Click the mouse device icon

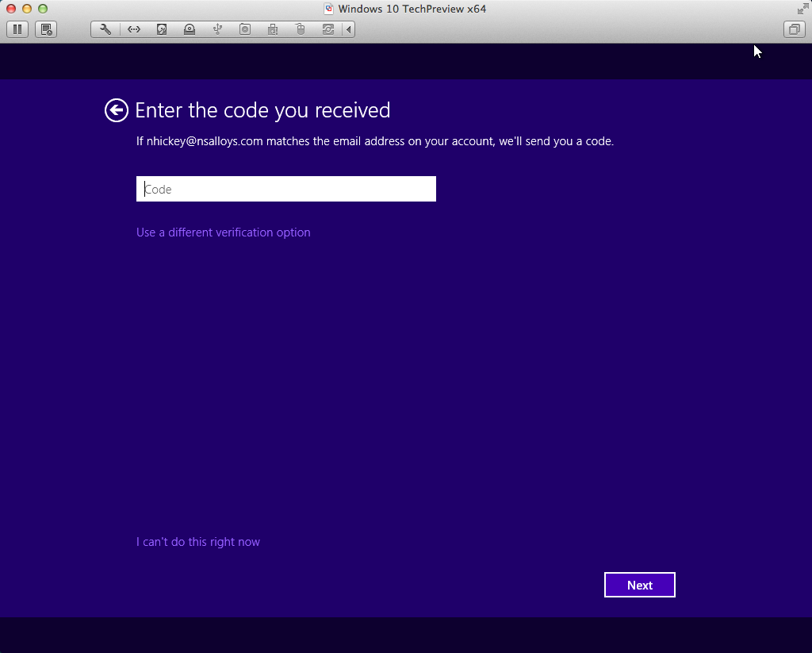tap(301, 29)
